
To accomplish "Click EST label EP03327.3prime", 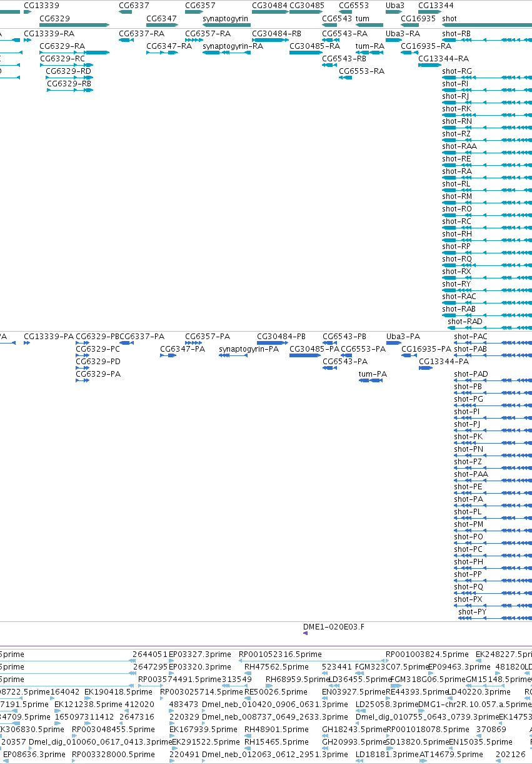I will click(199, 654).
